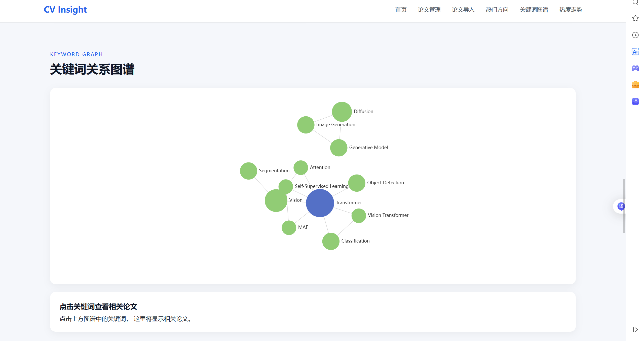This screenshot has height=341, width=644.
Task: Select the Segmentation node circle
Action: tap(248, 171)
